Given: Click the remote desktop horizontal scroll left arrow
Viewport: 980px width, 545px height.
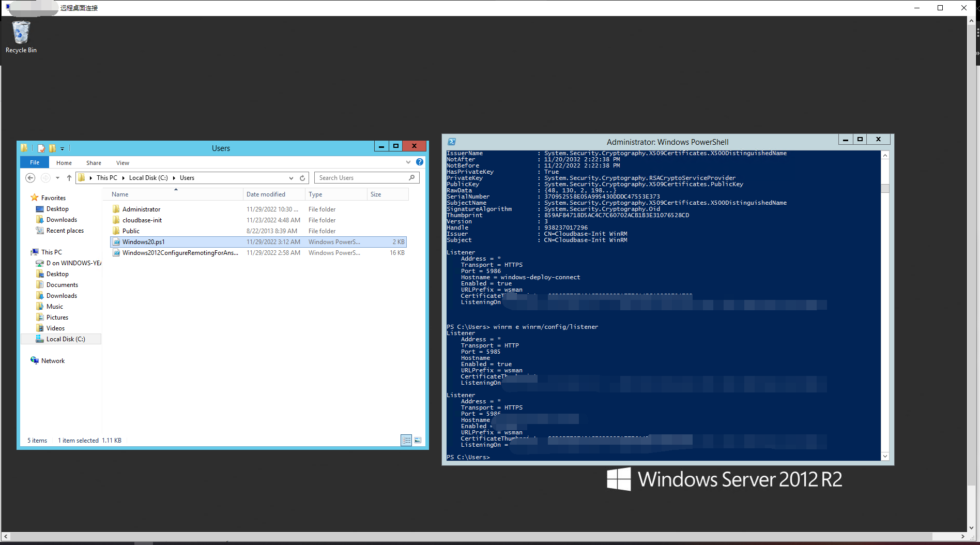Looking at the screenshot, I should pyautogui.click(x=6, y=537).
